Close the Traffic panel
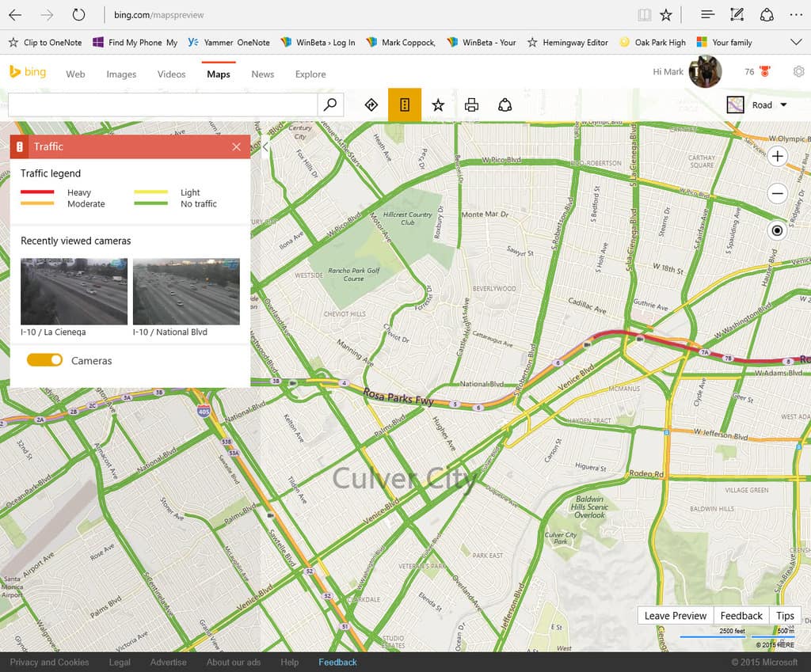The width and height of the screenshot is (811, 672). (x=236, y=146)
